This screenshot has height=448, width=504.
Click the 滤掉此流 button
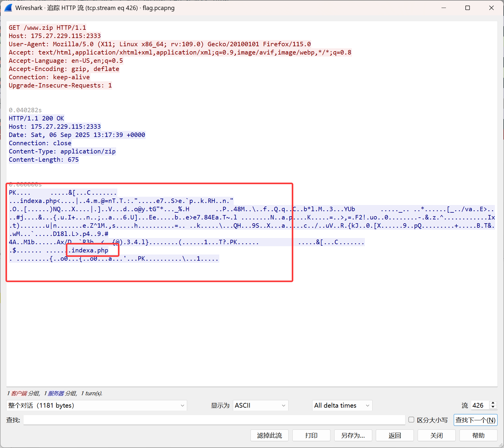point(269,435)
